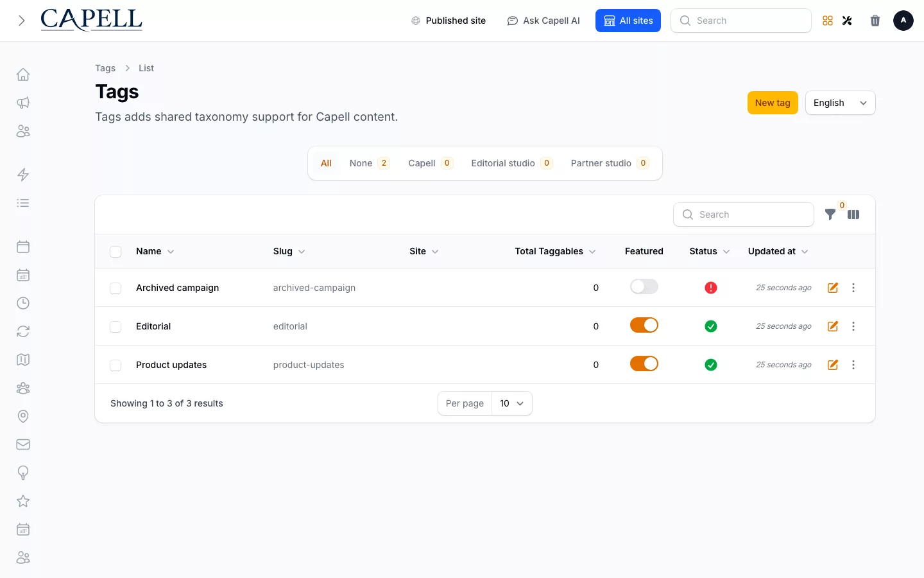Open row actions menu for Archived campaign
This screenshot has width=924, height=578.
853,288
